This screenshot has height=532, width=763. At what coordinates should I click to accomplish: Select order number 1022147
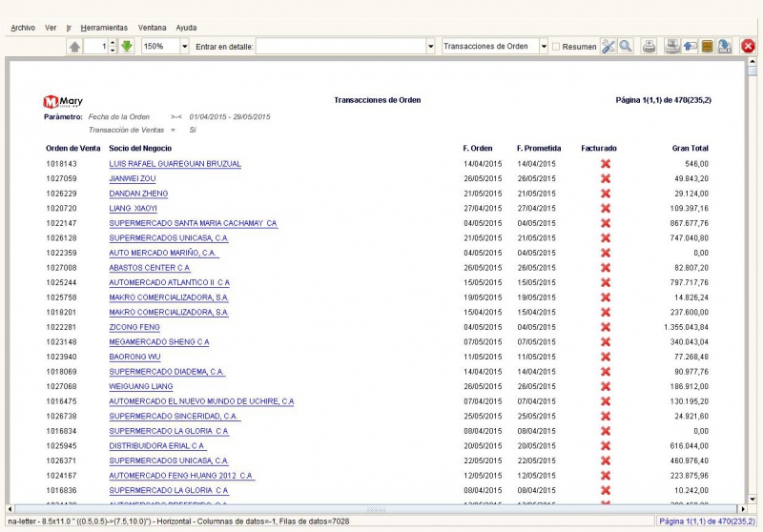coord(61,223)
